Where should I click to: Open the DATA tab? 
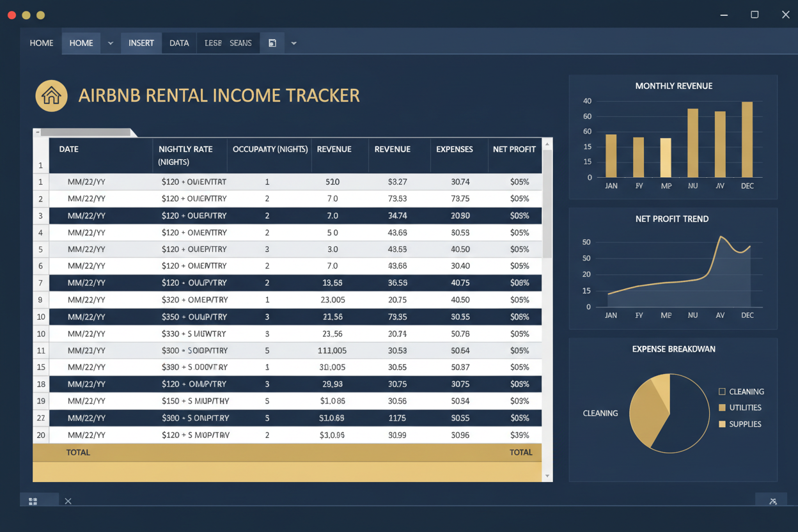179,43
